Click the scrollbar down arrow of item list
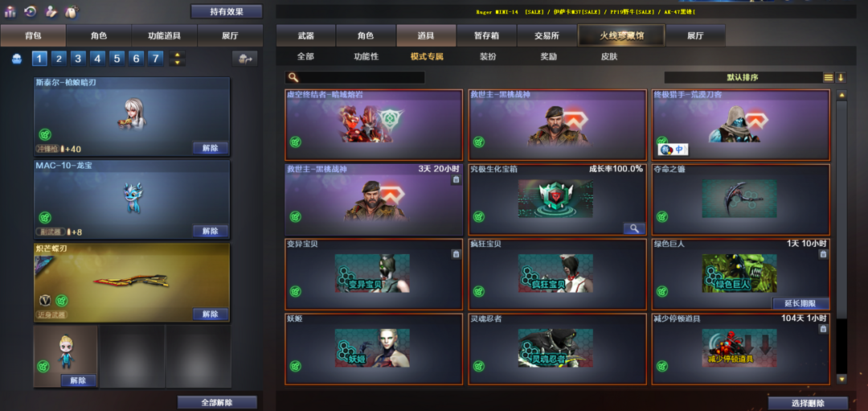 [x=841, y=380]
